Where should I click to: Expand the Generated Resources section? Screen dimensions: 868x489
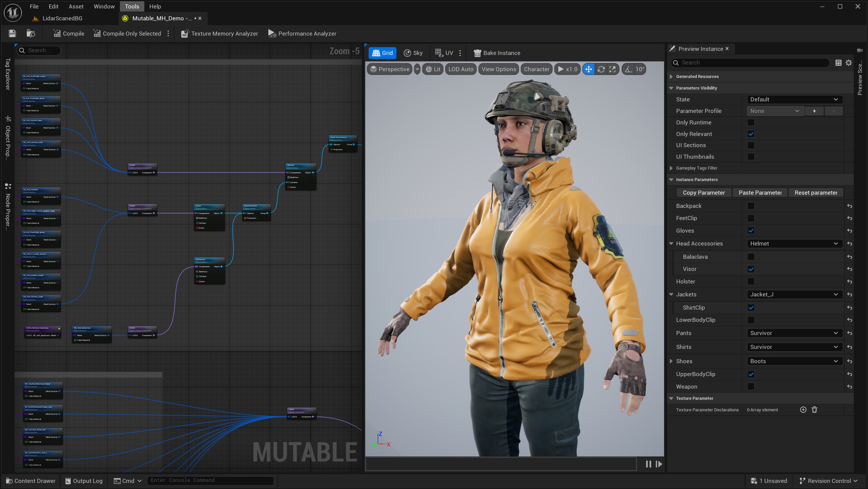point(671,76)
